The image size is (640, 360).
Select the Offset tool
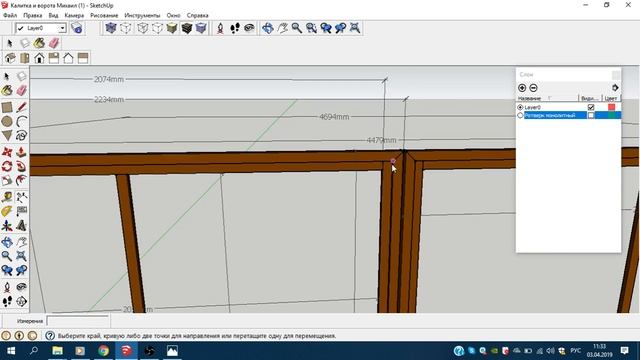[22, 180]
